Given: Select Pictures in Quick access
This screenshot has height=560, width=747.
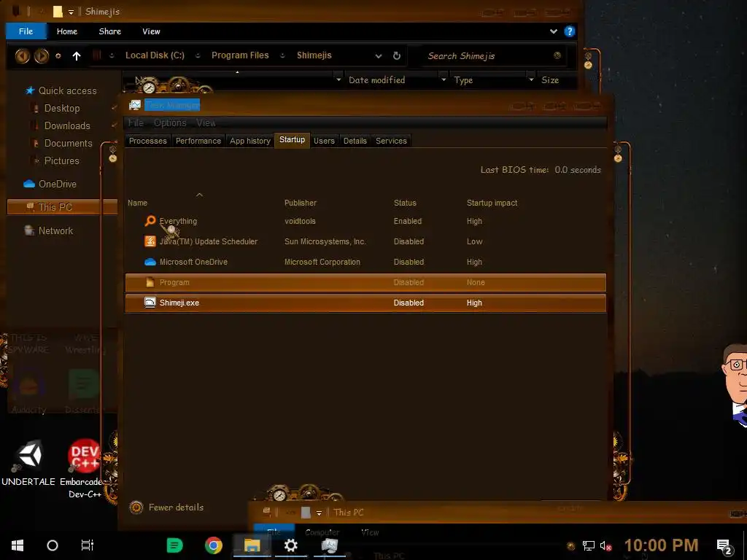Looking at the screenshot, I should point(61,161).
